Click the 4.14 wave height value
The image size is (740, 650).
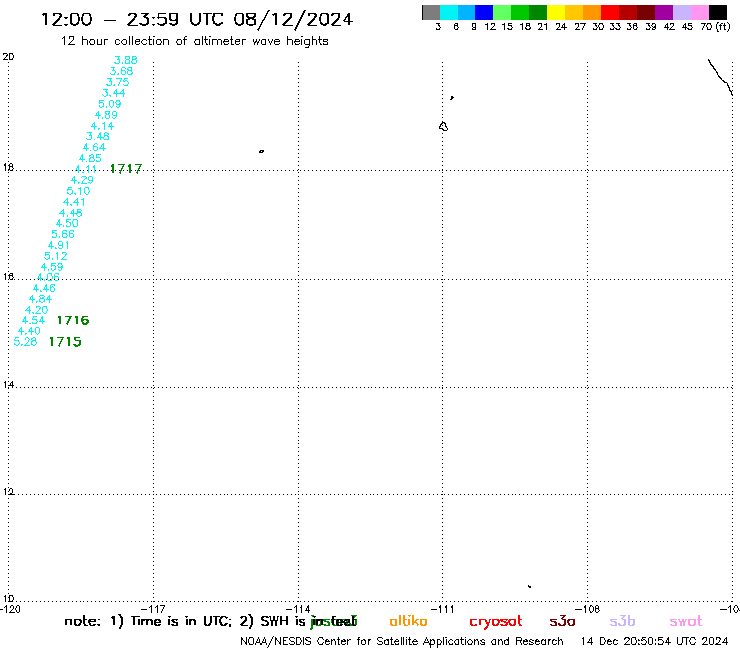pyautogui.click(x=102, y=126)
